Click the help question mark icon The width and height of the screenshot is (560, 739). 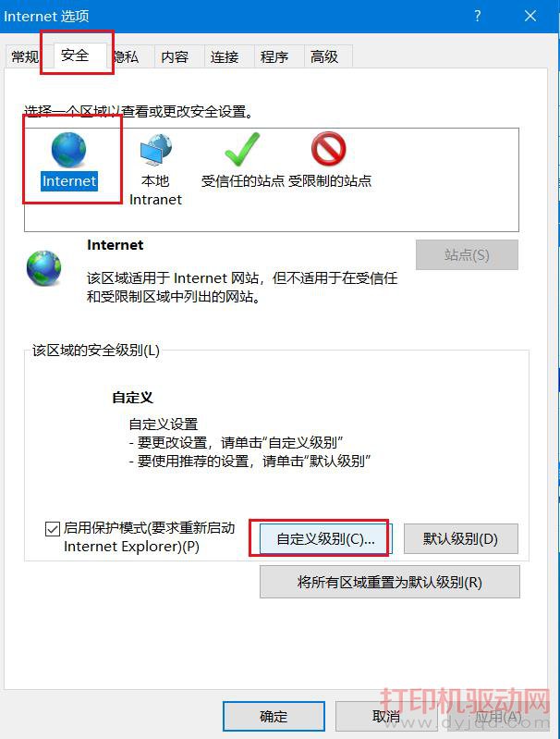(478, 16)
